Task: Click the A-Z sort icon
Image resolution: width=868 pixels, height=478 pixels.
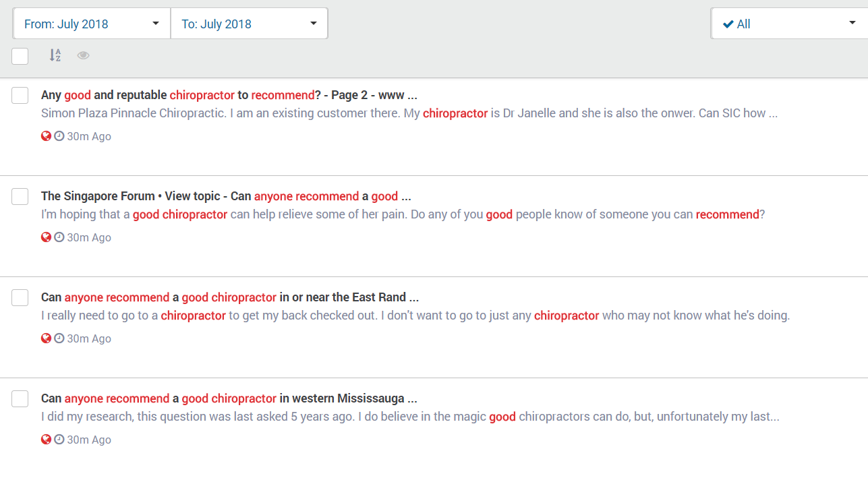Action: click(55, 55)
